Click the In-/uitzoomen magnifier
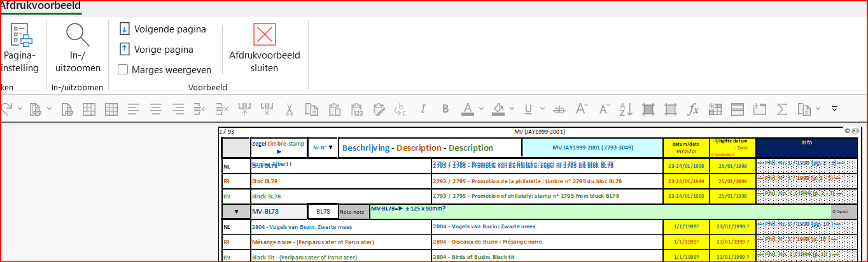 click(78, 48)
